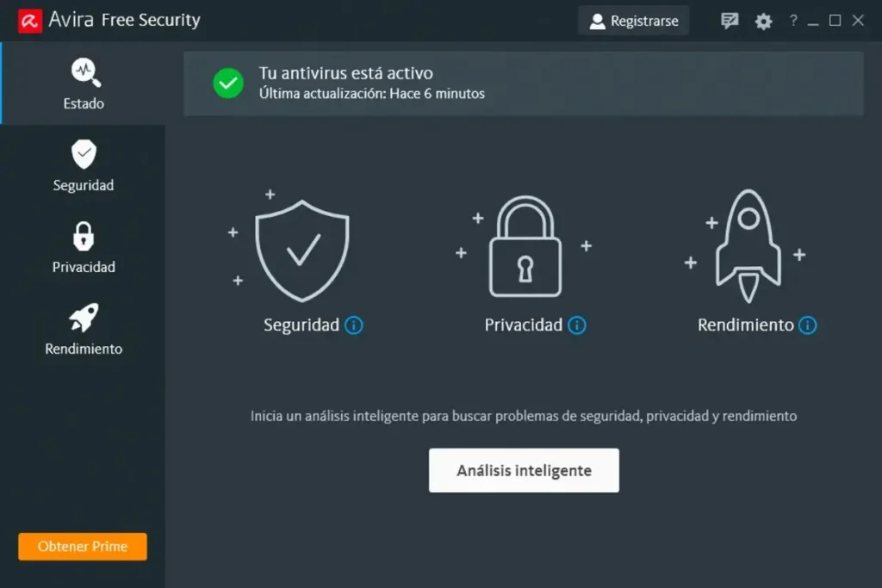This screenshot has height=588, width=882.
Task: Click the large Rendimiento rocket graphic
Action: coord(747,245)
